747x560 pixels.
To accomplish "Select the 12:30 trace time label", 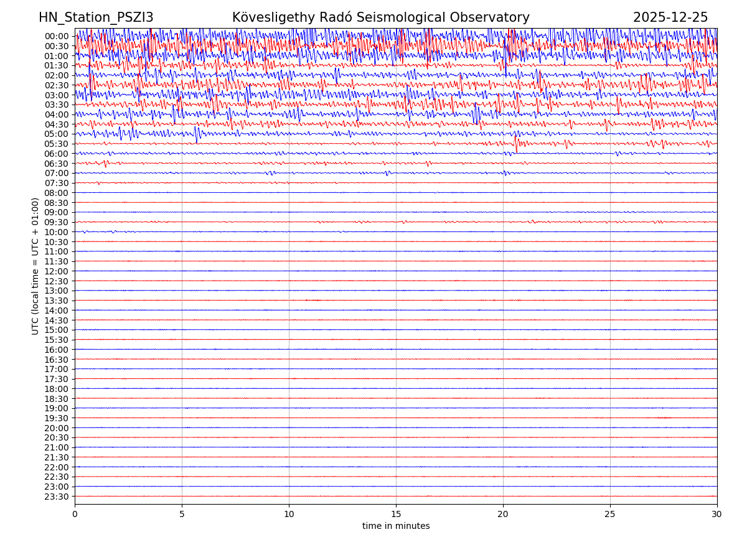I will 57,281.
